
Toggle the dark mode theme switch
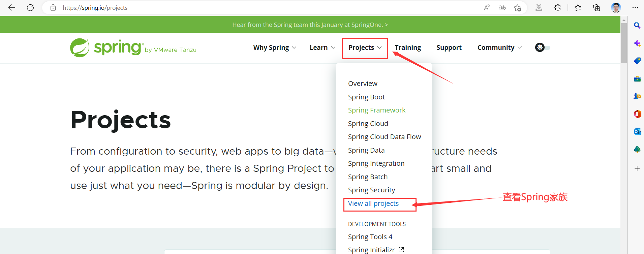click(x=542, y=47)
